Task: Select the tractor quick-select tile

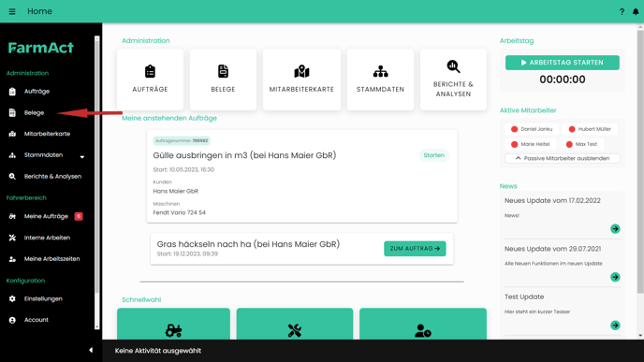Action: (x=173, y=324)
